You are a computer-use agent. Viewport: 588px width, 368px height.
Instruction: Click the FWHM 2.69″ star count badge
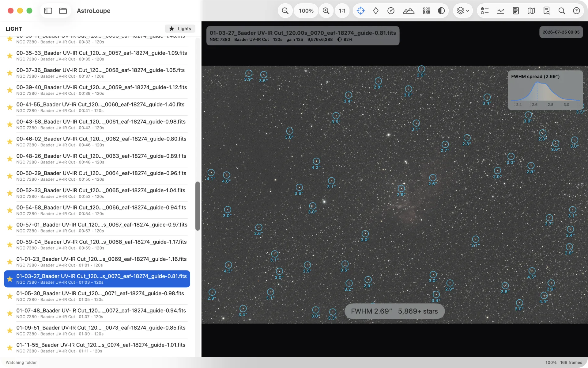tap(394, 311)
